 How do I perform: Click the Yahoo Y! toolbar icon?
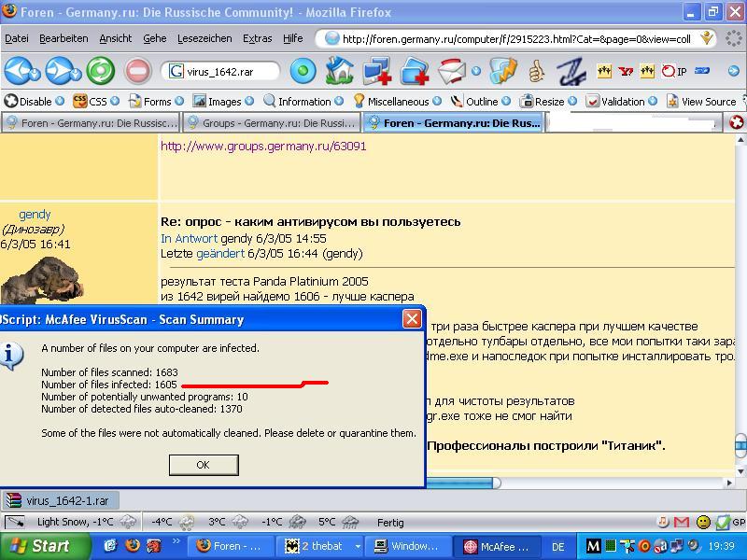(626, 72)
